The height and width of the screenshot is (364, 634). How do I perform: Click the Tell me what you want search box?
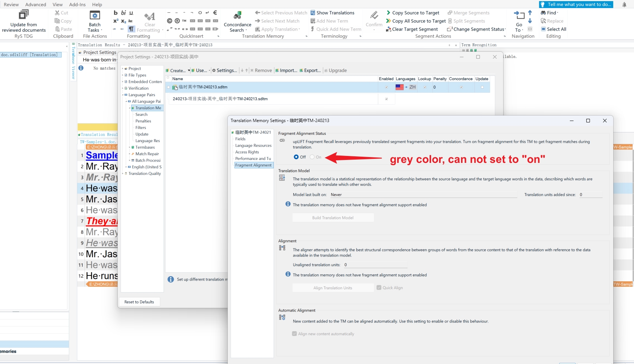coord(576,4)
